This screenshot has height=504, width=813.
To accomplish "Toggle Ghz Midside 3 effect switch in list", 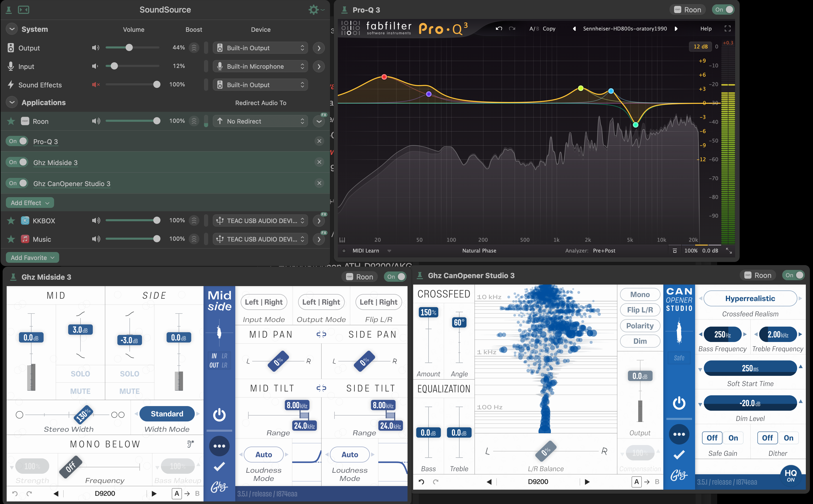I will (x=17, y=162).
